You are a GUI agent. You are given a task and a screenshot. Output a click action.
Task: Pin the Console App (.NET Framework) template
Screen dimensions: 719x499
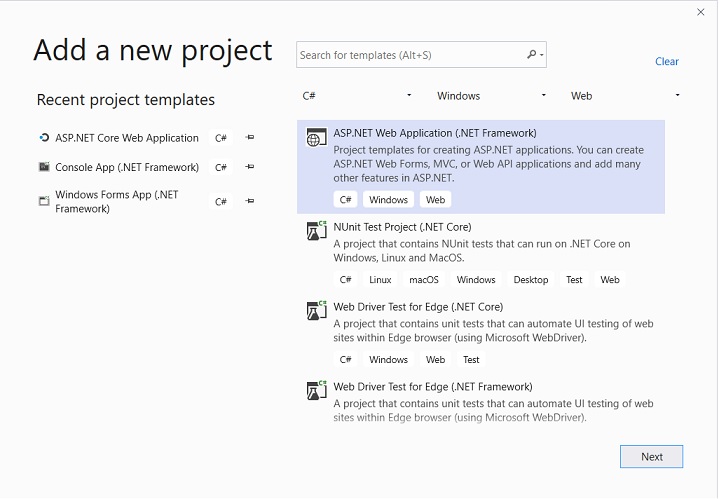coord(250,167)
